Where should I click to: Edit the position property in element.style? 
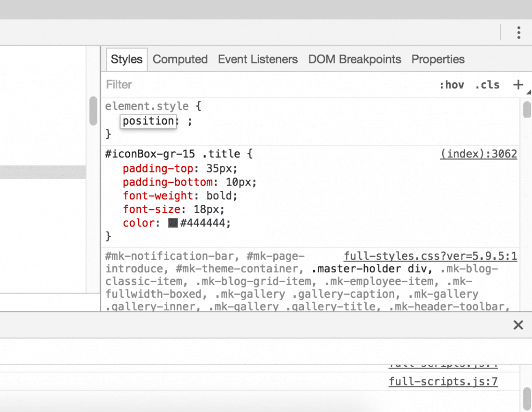[x=148, y=121]
